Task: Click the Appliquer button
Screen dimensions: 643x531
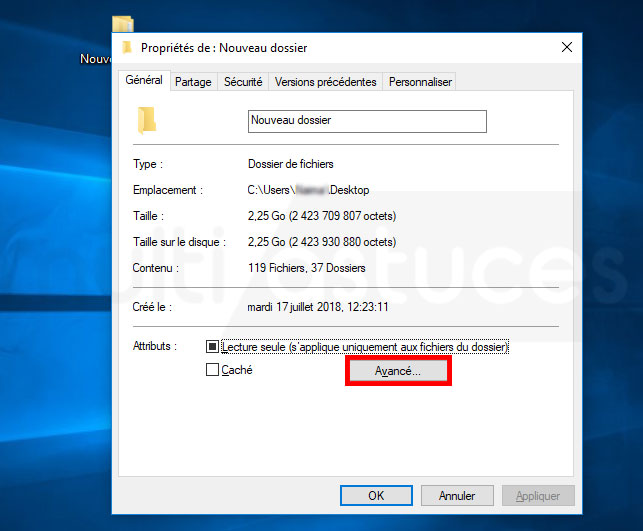Action: tap(538, 496)
